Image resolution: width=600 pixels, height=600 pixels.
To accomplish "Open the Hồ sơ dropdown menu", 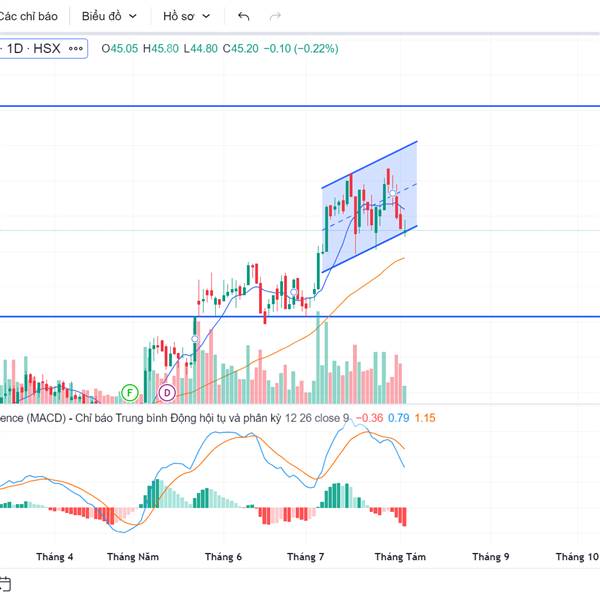I will pyautogui.click(x=186, y=16).
